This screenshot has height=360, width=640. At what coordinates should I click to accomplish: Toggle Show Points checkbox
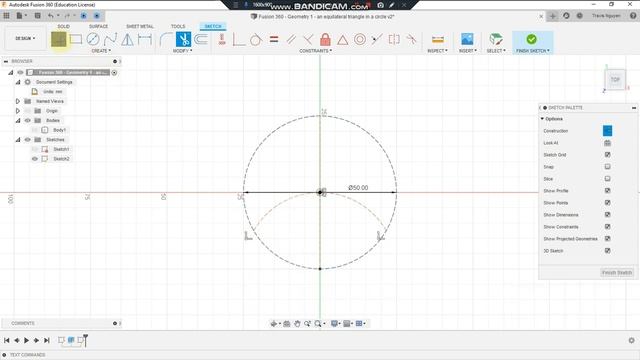pos(607,202)
